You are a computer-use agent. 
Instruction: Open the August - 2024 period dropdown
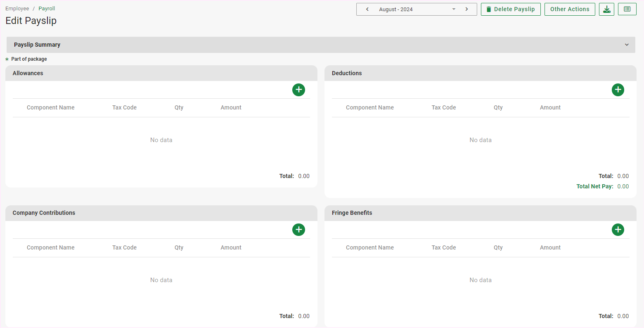point(417,9)
